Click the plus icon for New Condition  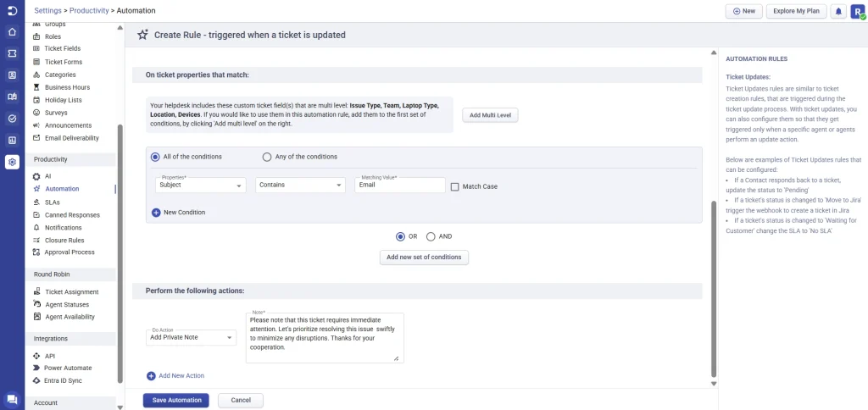pos(156,213)
